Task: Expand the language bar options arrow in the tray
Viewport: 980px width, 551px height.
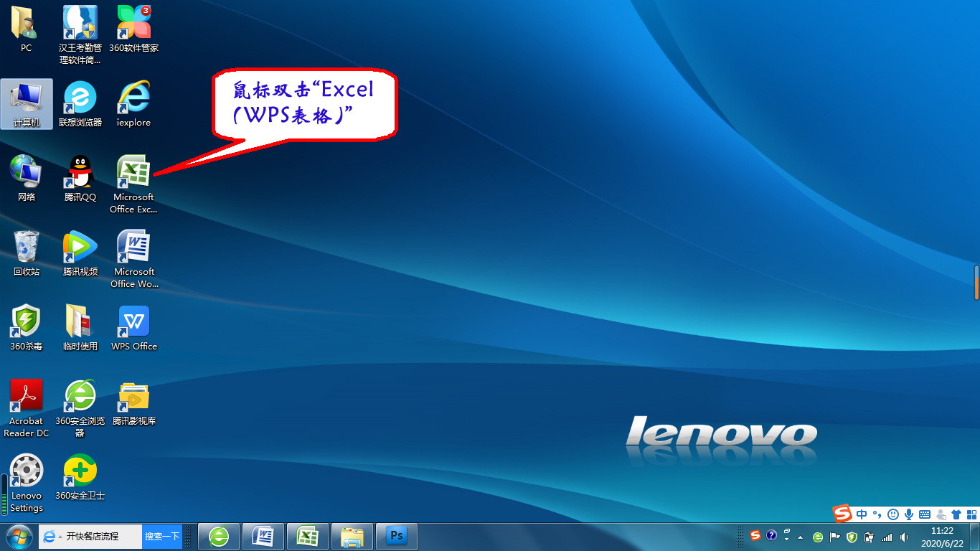Action: point(787,539)
